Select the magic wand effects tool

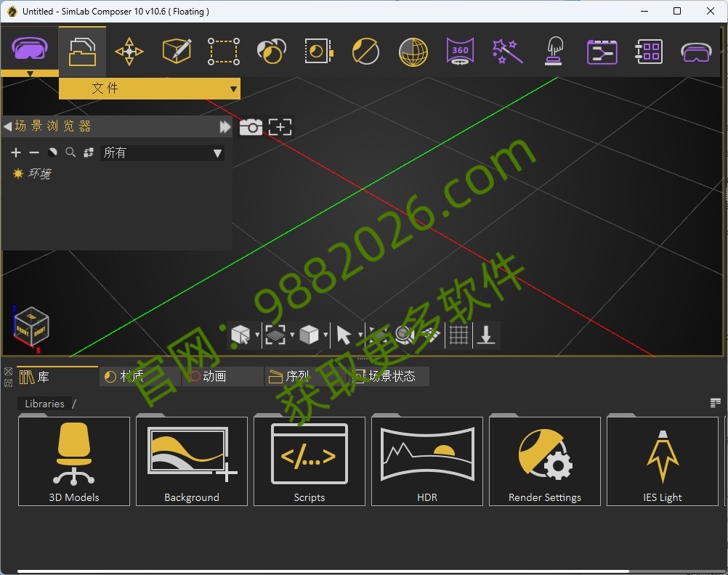[x=507, y=51]
